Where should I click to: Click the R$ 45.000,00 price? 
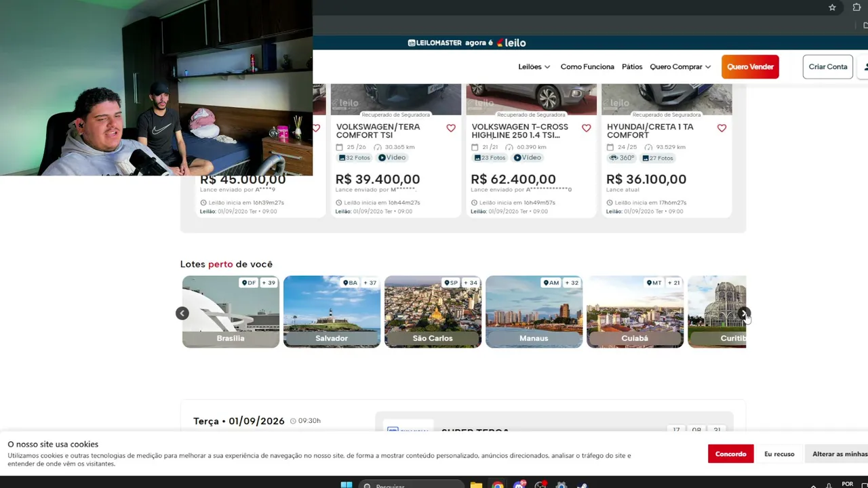[x=243, y=179]
